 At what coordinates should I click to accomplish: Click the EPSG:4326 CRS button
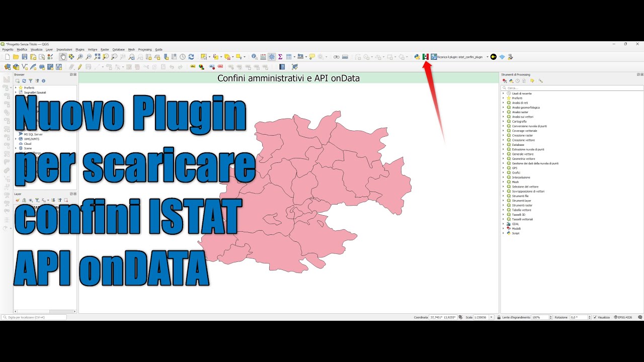623,317
